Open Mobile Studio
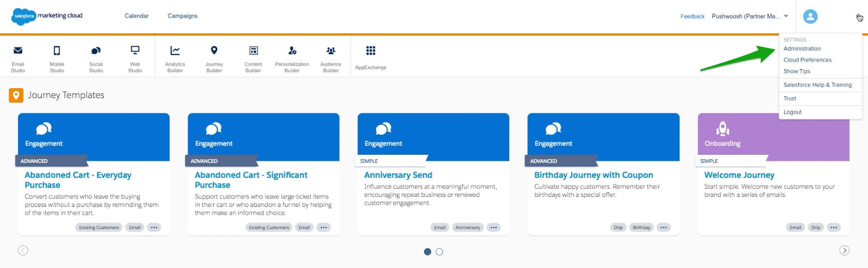The image size is (868, 268). pyautogui.click(x=57, y=59)
